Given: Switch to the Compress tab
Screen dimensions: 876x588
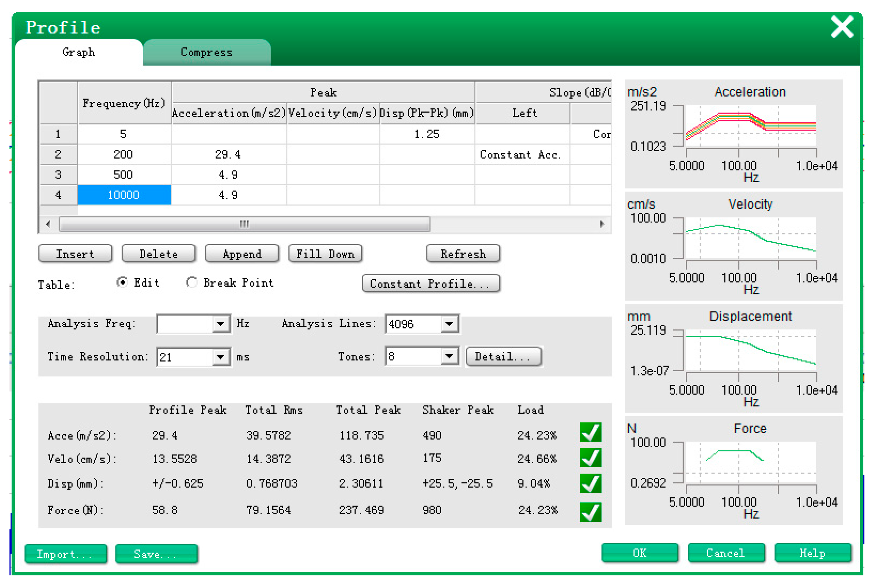Looking at the screenshot, I should click(x=206, y=52).
